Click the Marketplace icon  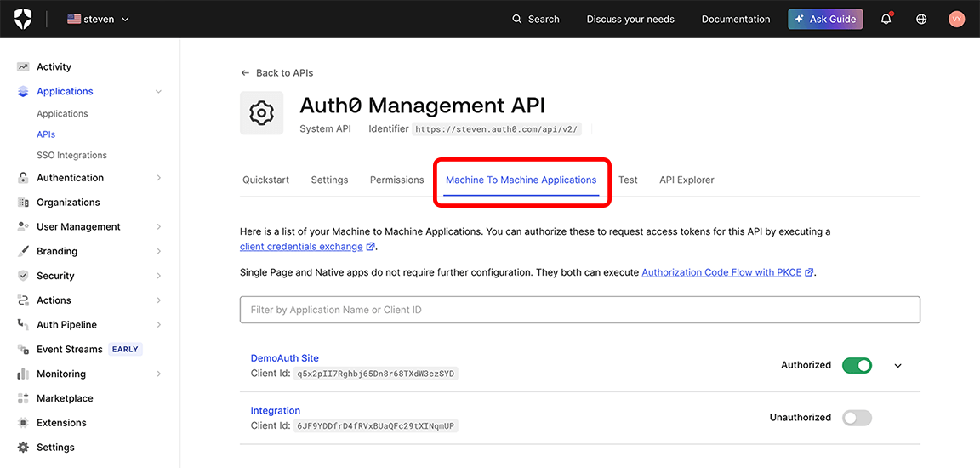23,398
